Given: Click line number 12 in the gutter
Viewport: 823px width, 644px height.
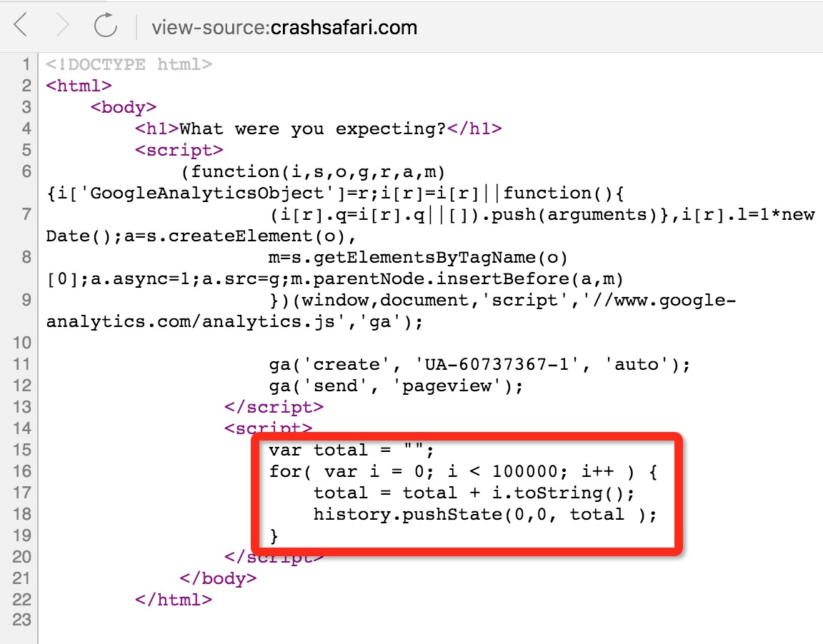Looking at the screenshot, I should point(21,386).
